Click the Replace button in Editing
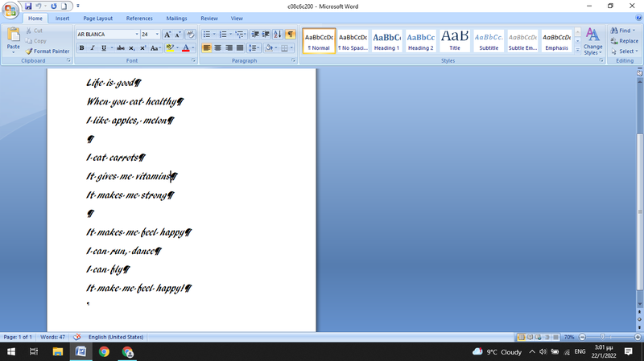This screenshot has height=361, width=644. 624,41
